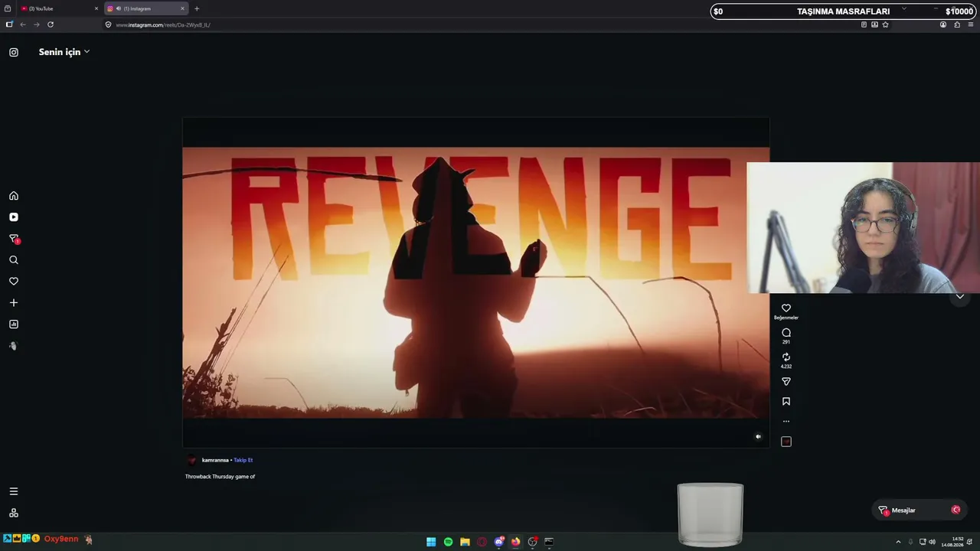This screenshot has width=980, height=551.
Task: Open picture-in-picture from the address bar
Action: coord(874,24)
